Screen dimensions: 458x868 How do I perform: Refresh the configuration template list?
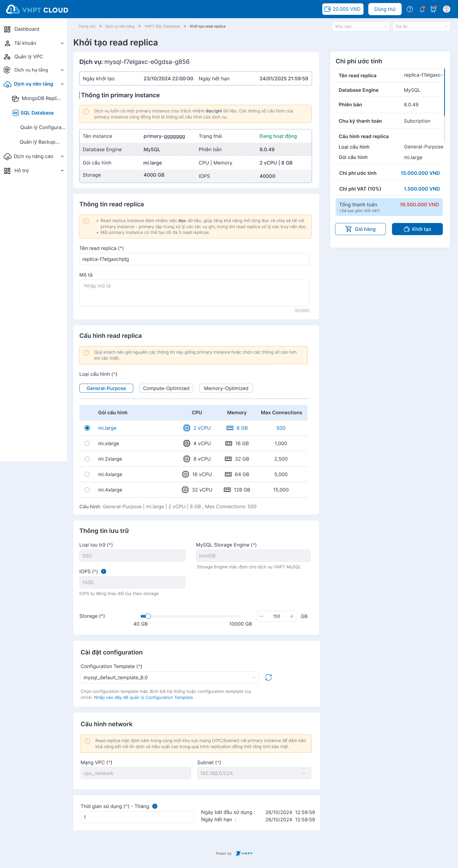268,677
